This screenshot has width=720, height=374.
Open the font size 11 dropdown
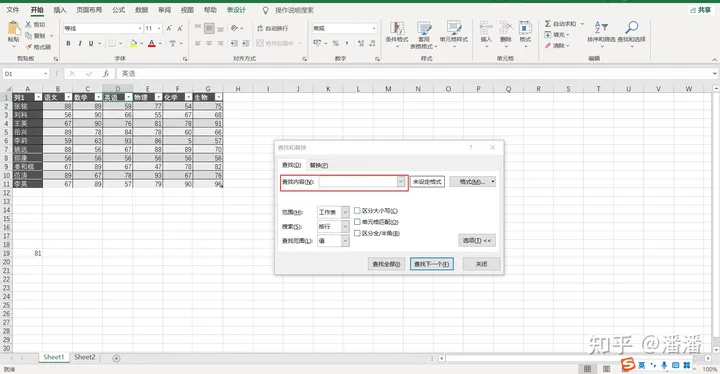(159, 28)
